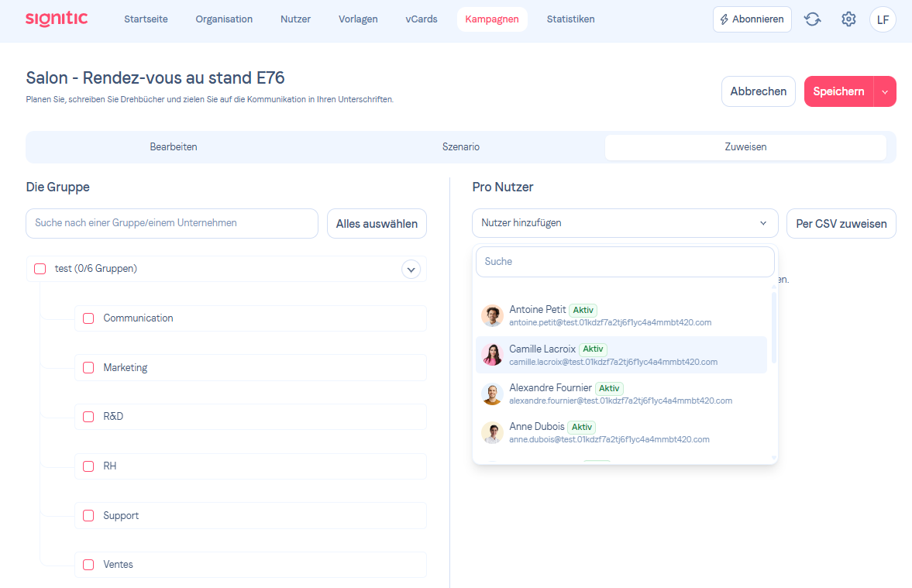Click Alexandre Fournier's avatar
Image resolution: width=912 pixels, height=588 pixels.
[492, 394]
